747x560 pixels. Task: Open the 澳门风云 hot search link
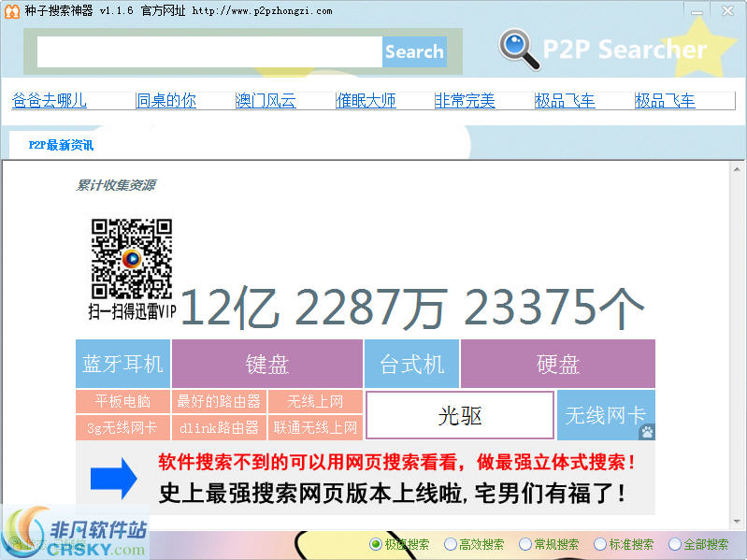[x=266, y=100]
